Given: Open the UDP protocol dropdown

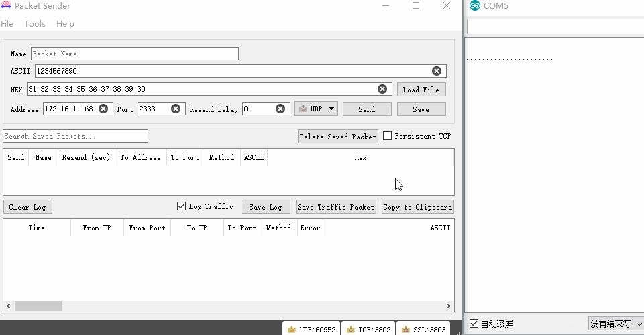Looking at the screenshot, I should point(316,109).
